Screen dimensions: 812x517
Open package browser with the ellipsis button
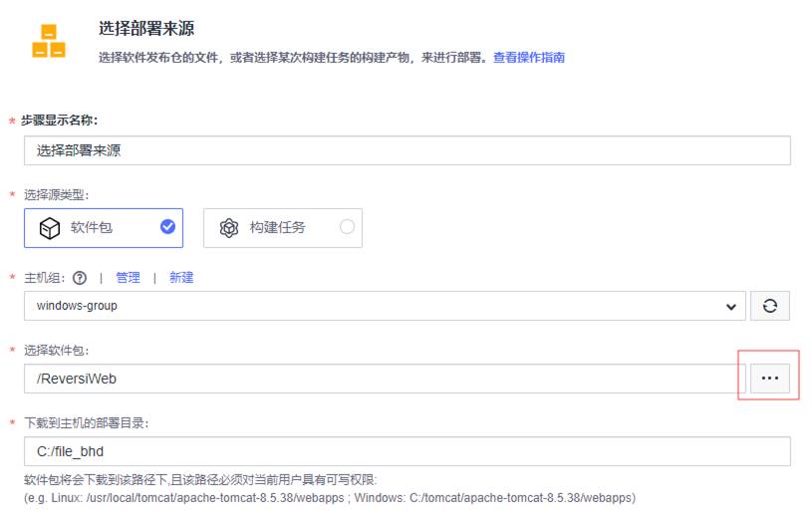pyautogui.click(x=769, y=379)
